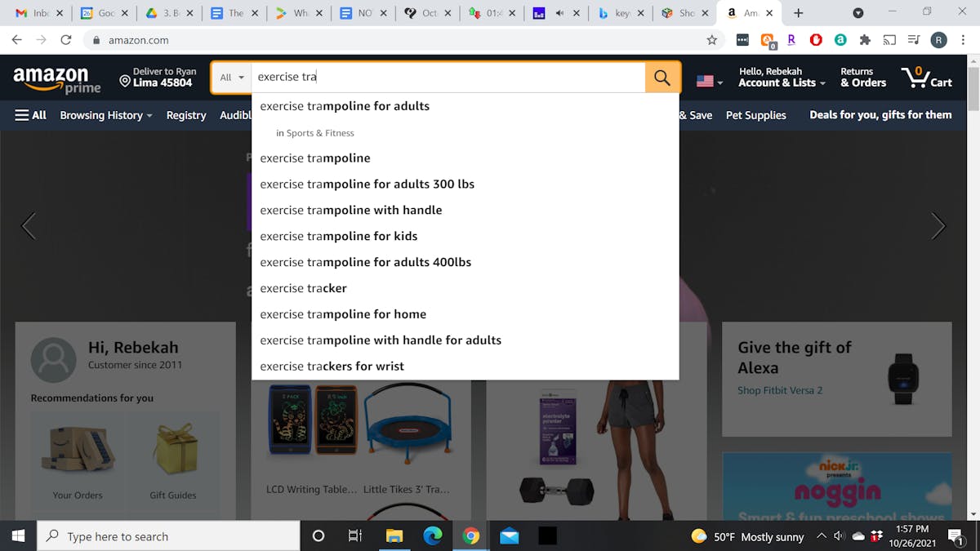This screenshot has height=551, width=980.
Task: Open Chrome's three-dot menu
Action: coord(962,39)
